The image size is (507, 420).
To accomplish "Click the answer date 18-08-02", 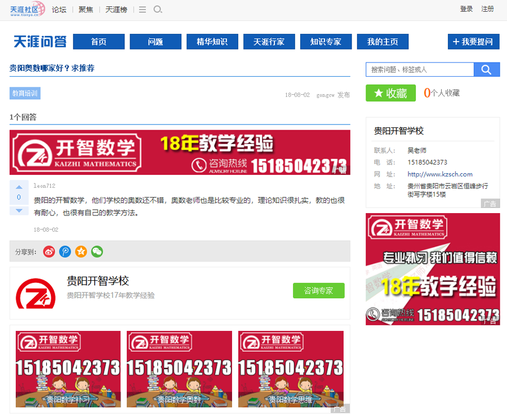I will (46, 230).
